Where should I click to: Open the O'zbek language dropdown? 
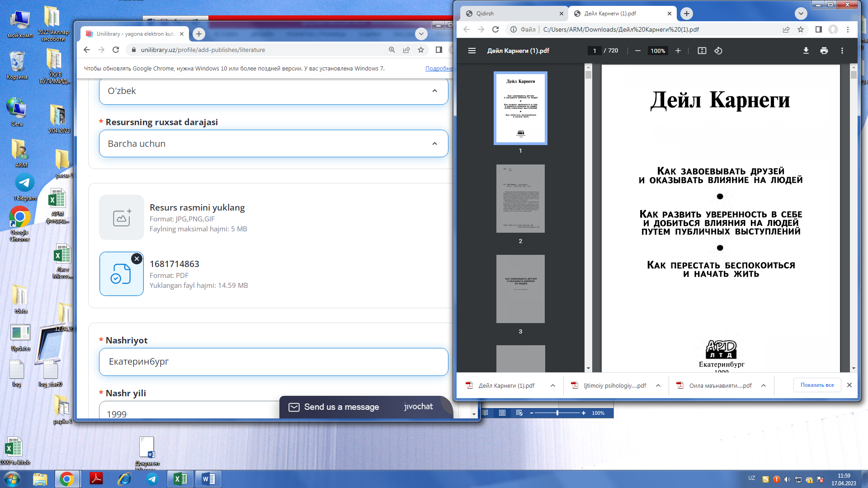pos(273,91)
